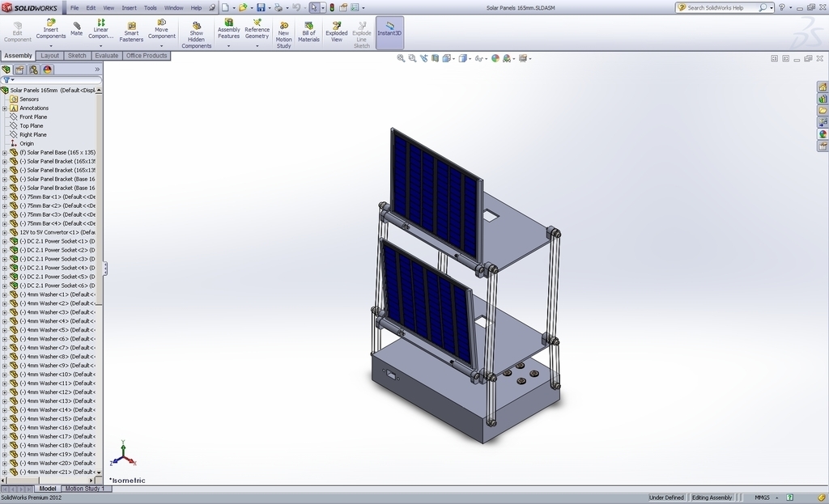
Task: Open the Insert Components dropdown arrow
Action: point(50,45)
